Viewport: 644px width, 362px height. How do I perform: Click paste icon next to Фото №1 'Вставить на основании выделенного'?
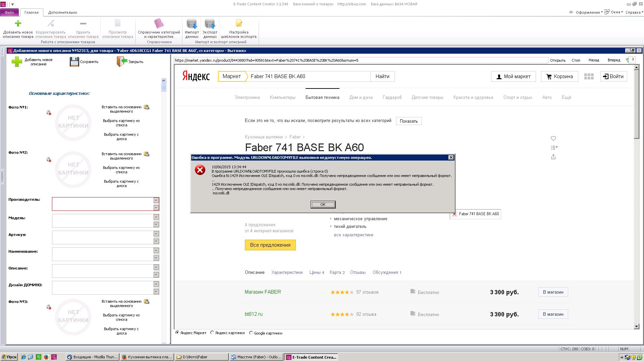(147, 107)
